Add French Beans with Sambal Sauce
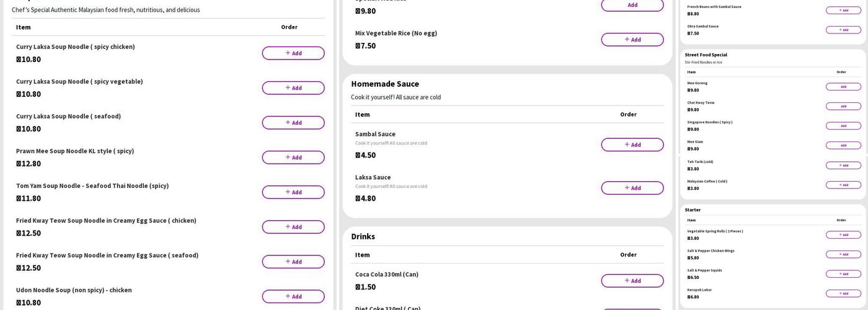Screen dimensions: 868x310 pos(843,11)
